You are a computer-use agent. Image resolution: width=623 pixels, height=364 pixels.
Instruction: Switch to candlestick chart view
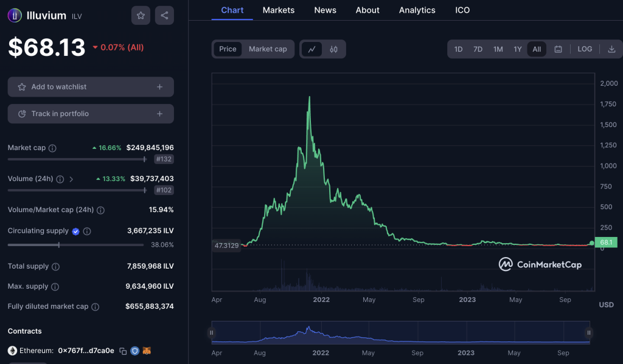coord(334,49)
